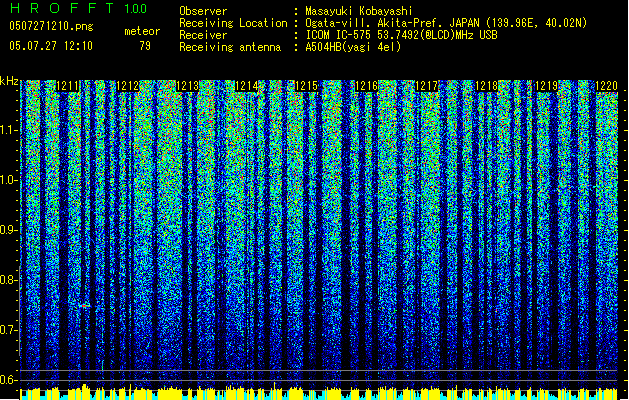Click the 1220 time marker

606,86
